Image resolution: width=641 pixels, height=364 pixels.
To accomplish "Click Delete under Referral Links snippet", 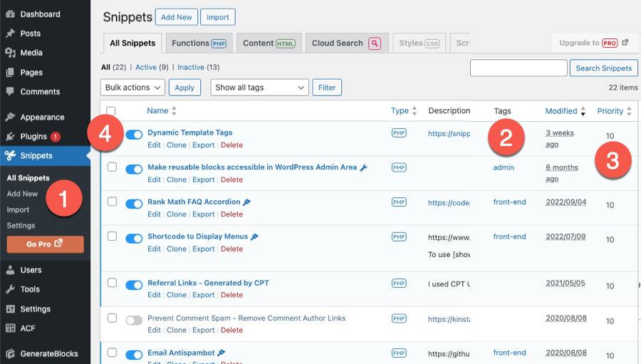I will 231,295.
